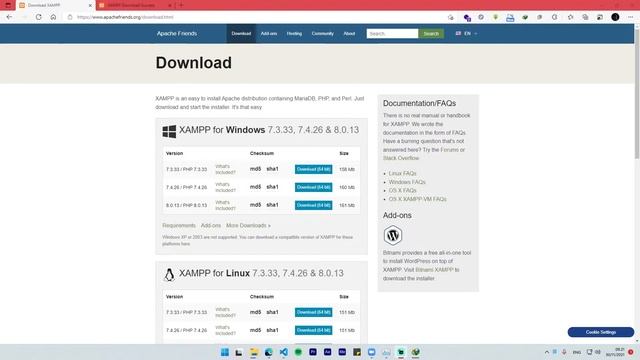Image resolution: width=640 pixels, height=360 pixels.
Task: Open a new browser tab with plus
Action: pyautogui.click(x=181, y=5)
